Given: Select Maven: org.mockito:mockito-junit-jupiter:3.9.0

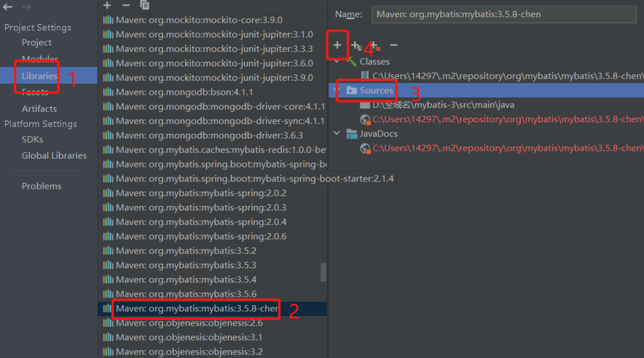Looking at the screenshot, I should [212, 77].
